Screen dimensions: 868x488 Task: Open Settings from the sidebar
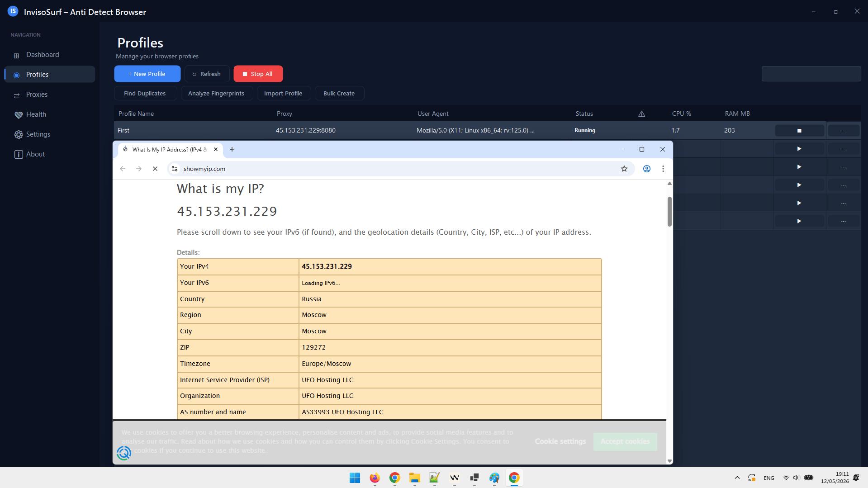coord(50,134)
